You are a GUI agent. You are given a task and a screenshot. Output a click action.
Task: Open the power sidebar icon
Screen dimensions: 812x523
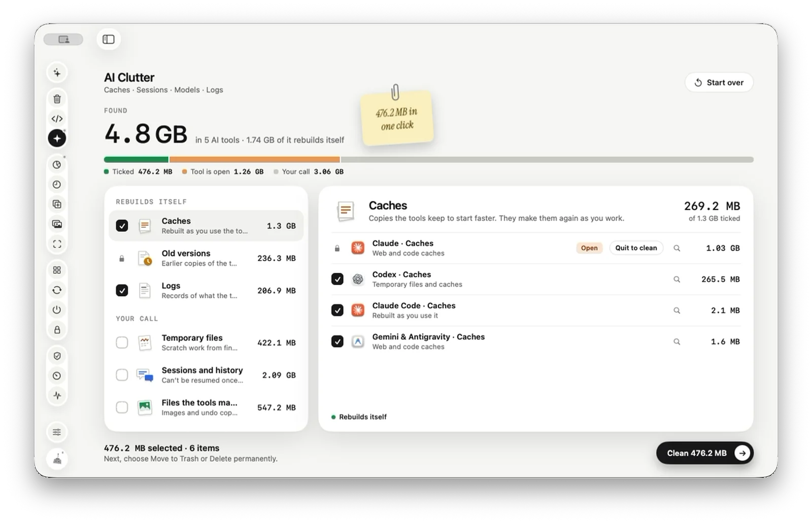click(x=57, y=310)
